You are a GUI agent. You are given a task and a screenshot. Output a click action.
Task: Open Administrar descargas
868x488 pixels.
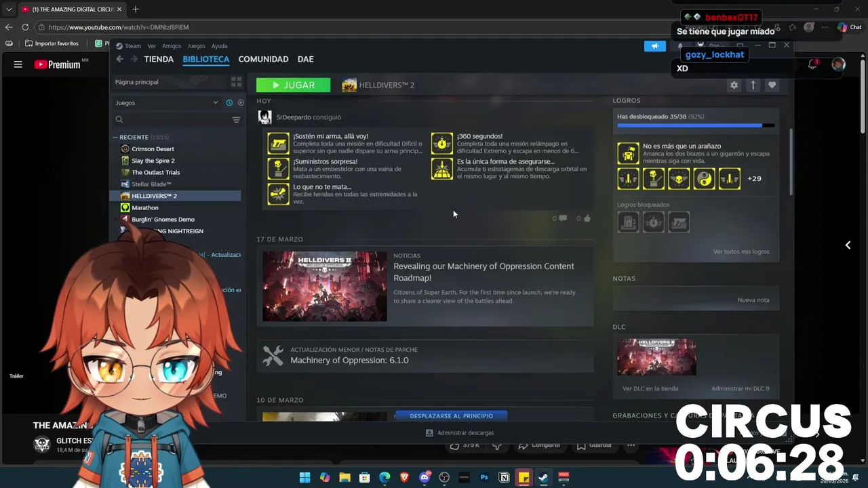pos(460,432)
